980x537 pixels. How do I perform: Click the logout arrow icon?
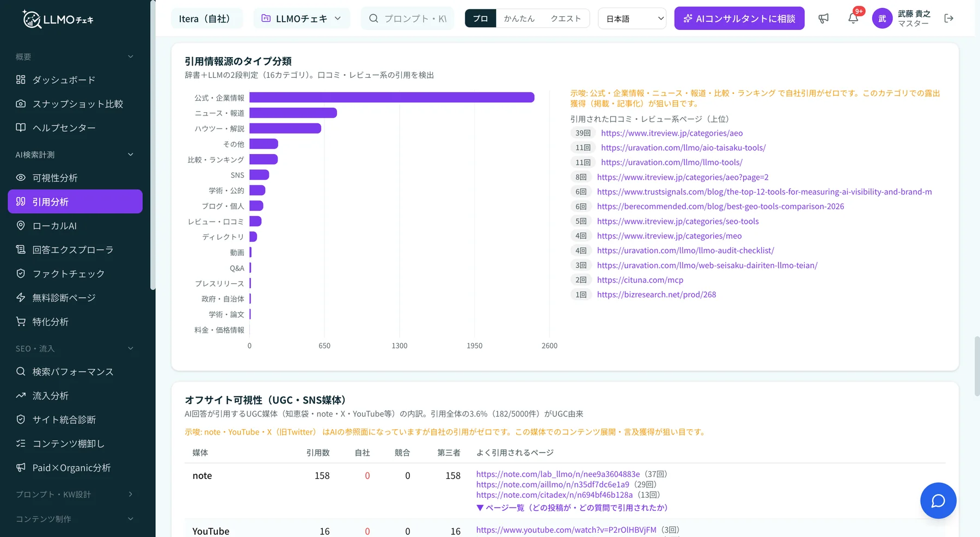[x=949, y=19]
